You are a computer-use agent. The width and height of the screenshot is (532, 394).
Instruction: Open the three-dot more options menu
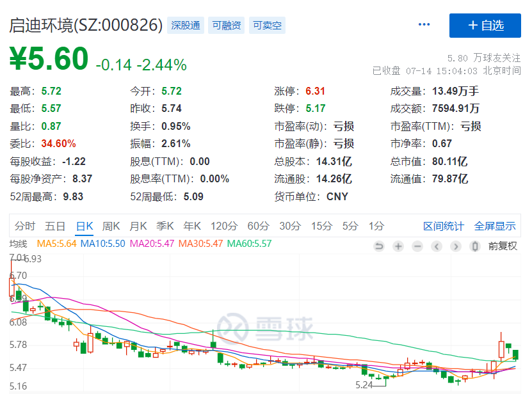tap(424, 24)
